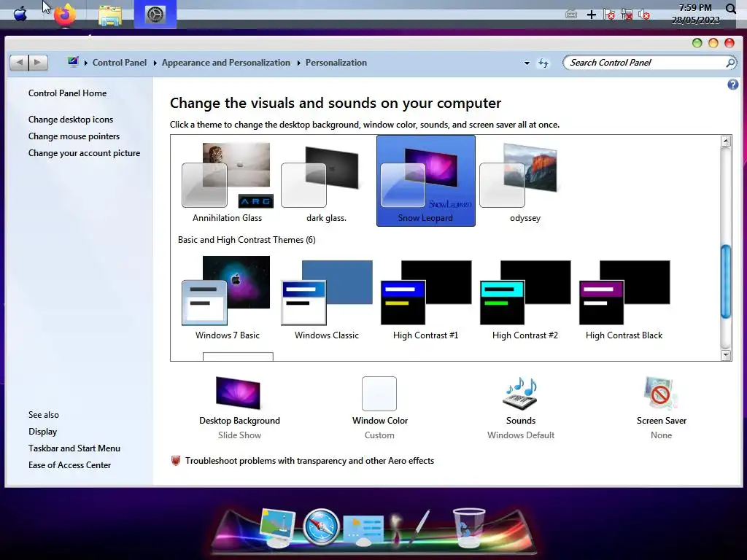This screenshot has width=747, height=560.
Task: Go forward with the right arrow button
Action: coord(38,63)
